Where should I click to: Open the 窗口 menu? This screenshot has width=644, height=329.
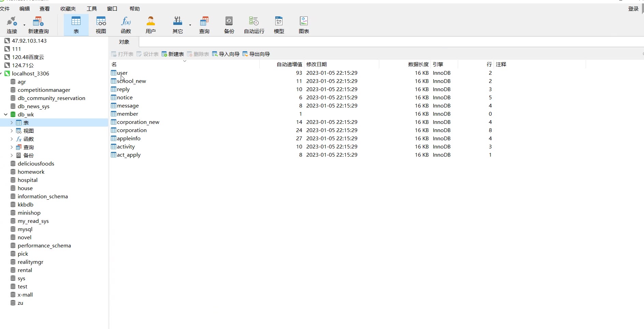point(112,9)
